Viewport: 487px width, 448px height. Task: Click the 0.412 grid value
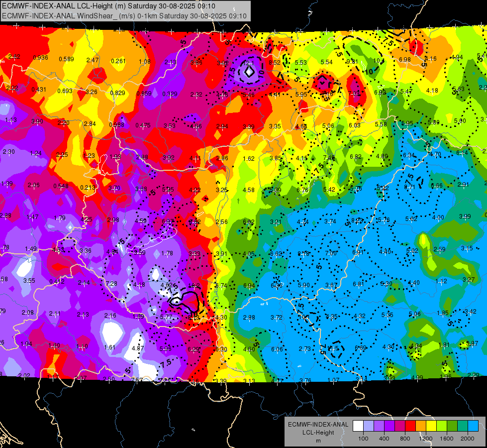point(57,282)
